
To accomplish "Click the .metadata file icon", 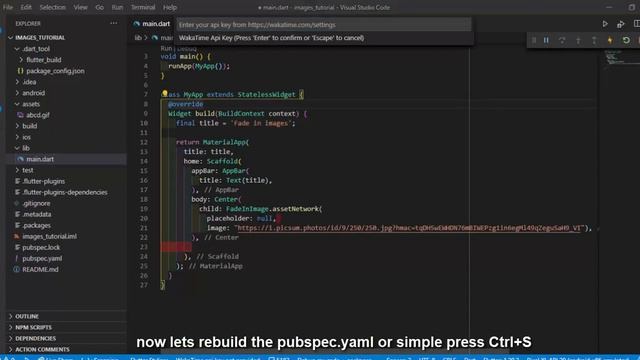I will pyautogui.click(x=17, y=214).
